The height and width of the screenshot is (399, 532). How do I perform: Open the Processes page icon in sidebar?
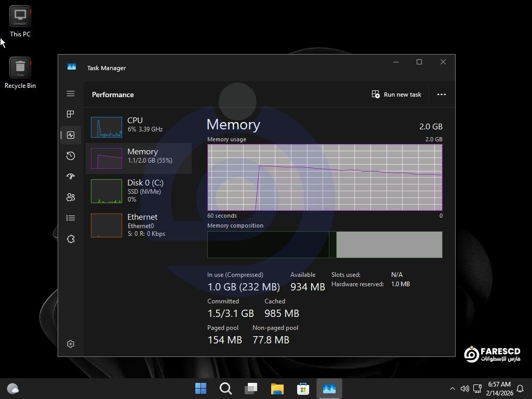[x=71, y=114]
